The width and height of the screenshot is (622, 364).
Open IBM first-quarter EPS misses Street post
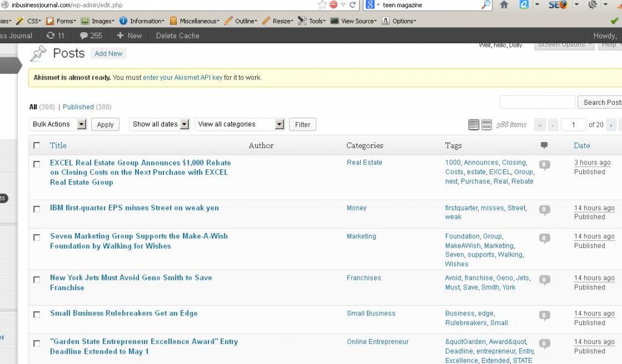(134, 208)
